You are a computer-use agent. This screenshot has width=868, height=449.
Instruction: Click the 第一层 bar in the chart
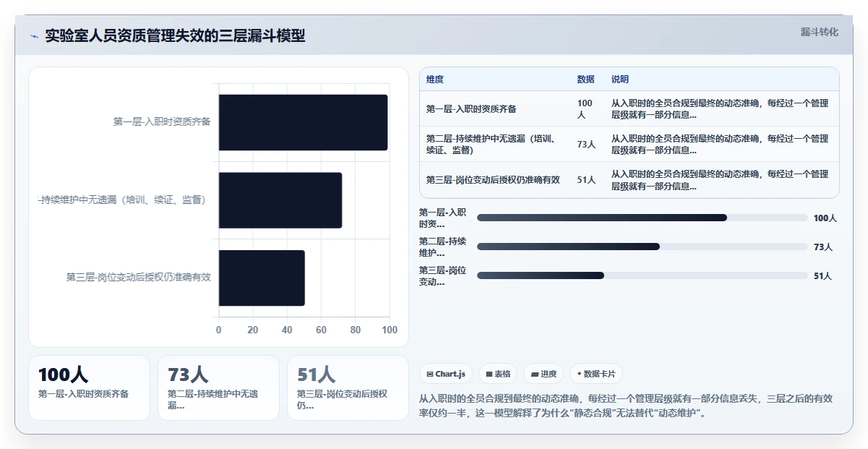tap(304, 122)
